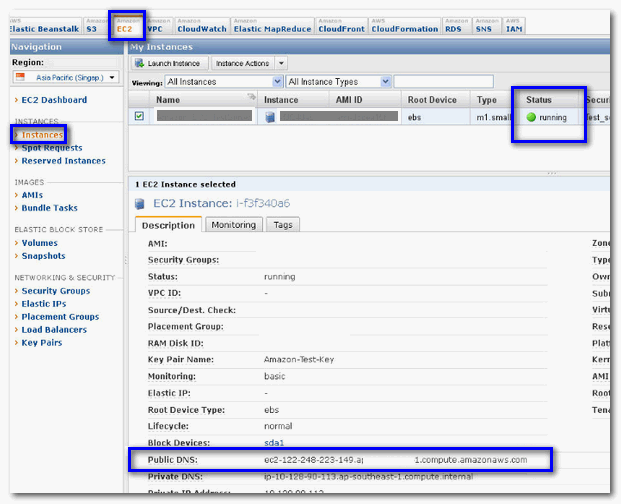Open Spot Requests in navigation

tap(52, 148)
